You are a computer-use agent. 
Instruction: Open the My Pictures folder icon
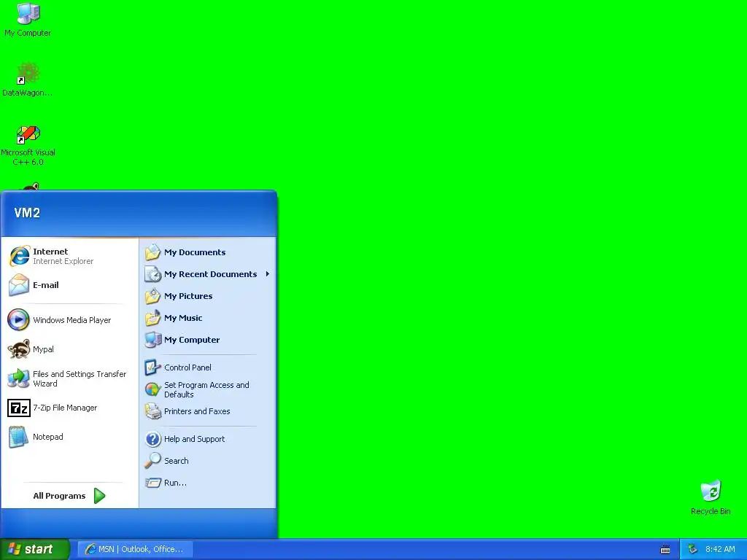(153, 296)
